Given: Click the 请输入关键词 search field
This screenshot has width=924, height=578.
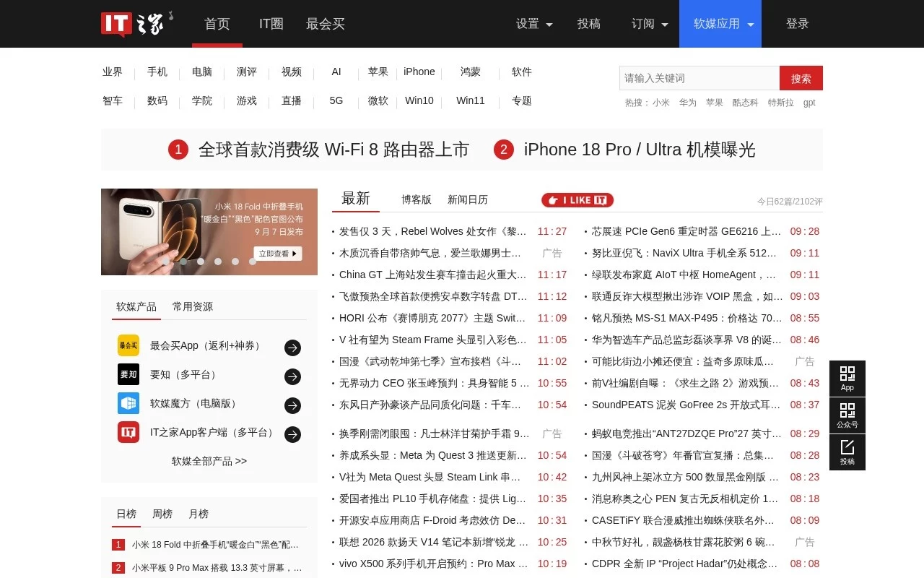Looking at the screenshot, I should [x=699, y=78].
